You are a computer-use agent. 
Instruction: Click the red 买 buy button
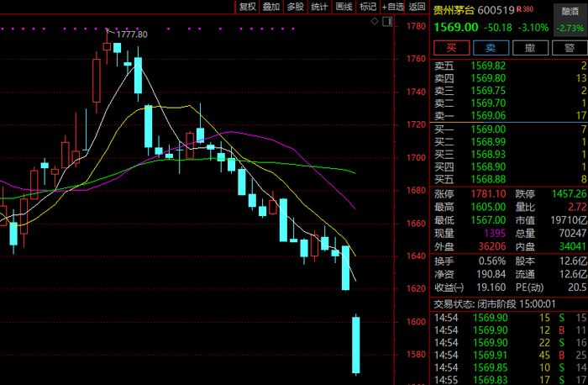coord(452,48)
